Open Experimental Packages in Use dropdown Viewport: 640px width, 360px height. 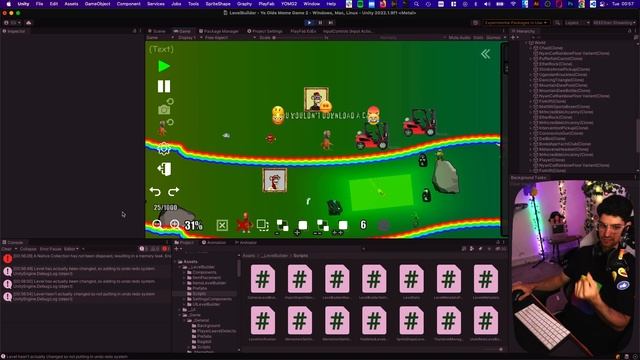[516, 23]
